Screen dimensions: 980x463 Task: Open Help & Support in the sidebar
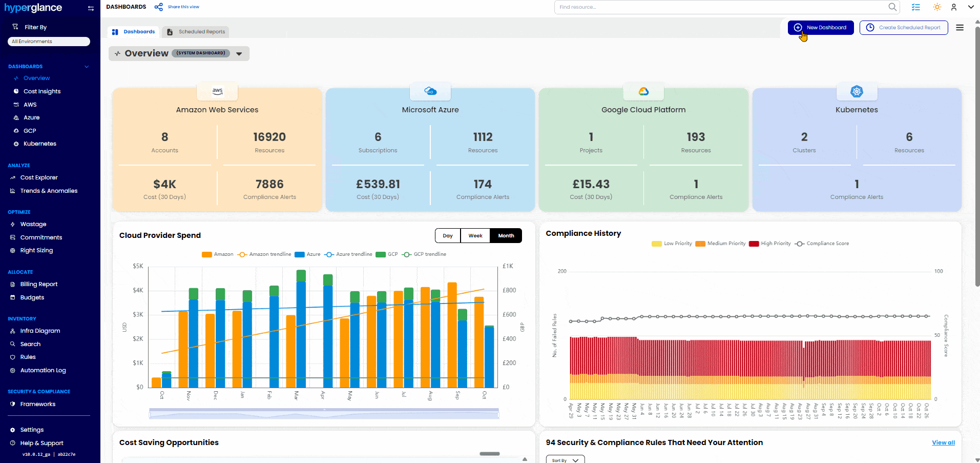[x=41, y=443]
